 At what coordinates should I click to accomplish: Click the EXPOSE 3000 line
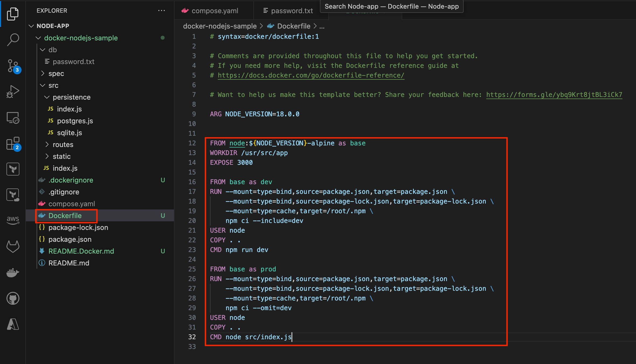click(x=231, y=163)
